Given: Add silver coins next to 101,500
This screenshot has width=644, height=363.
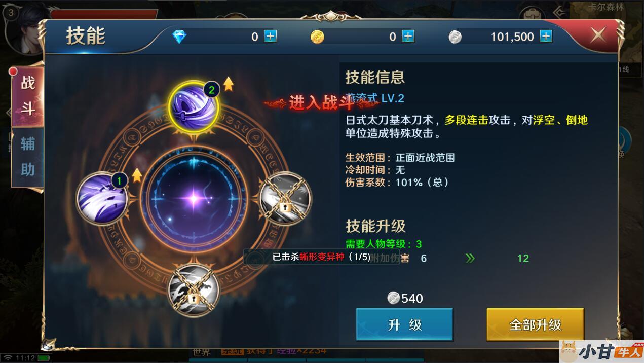Looking at the screenshot, I should tap(546, 36).
